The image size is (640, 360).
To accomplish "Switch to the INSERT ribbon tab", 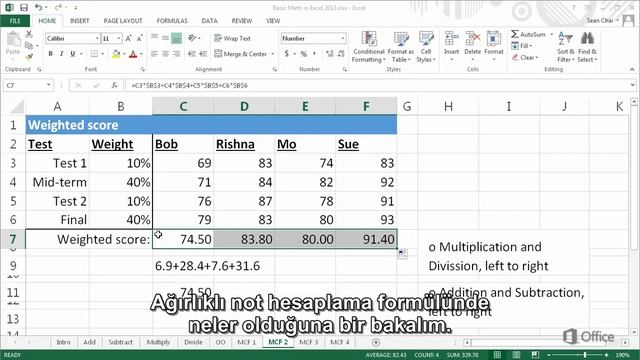I will 80,21.
